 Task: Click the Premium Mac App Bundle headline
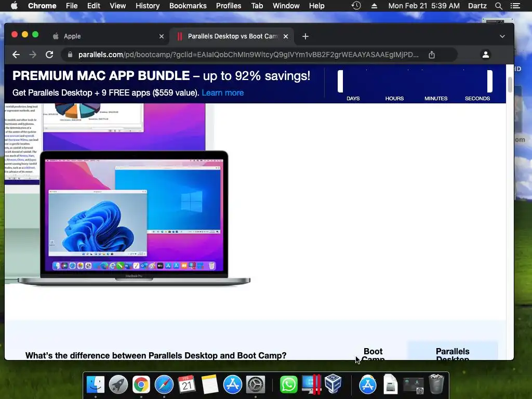161,76
